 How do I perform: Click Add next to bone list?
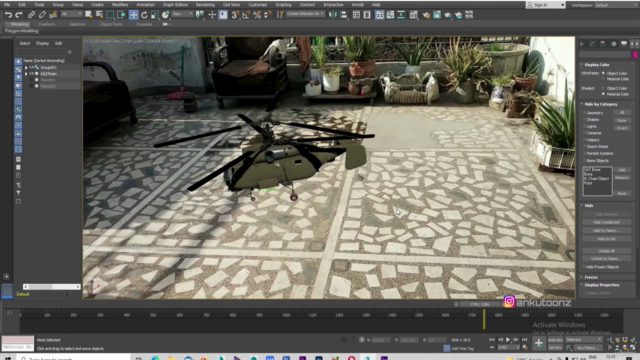click(x=622, y=170)
